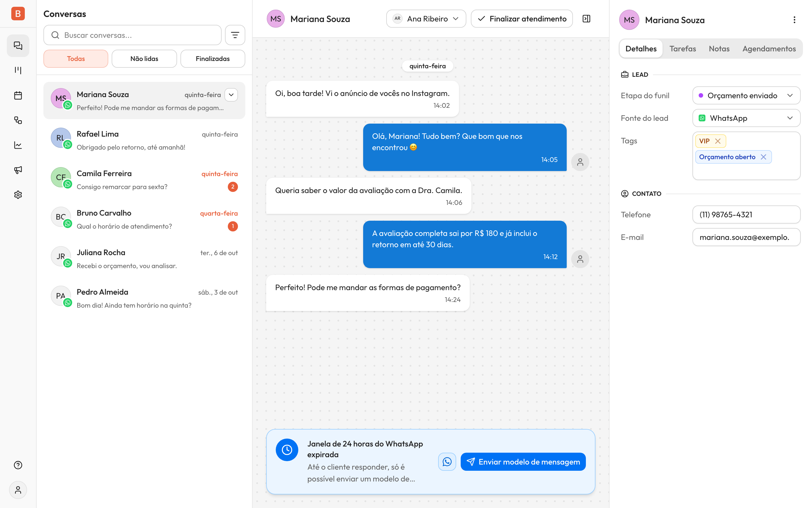Open the three-dot menu for Mariana Souza
The width and height of the screenshot is (812, 508).
[794, 20]
